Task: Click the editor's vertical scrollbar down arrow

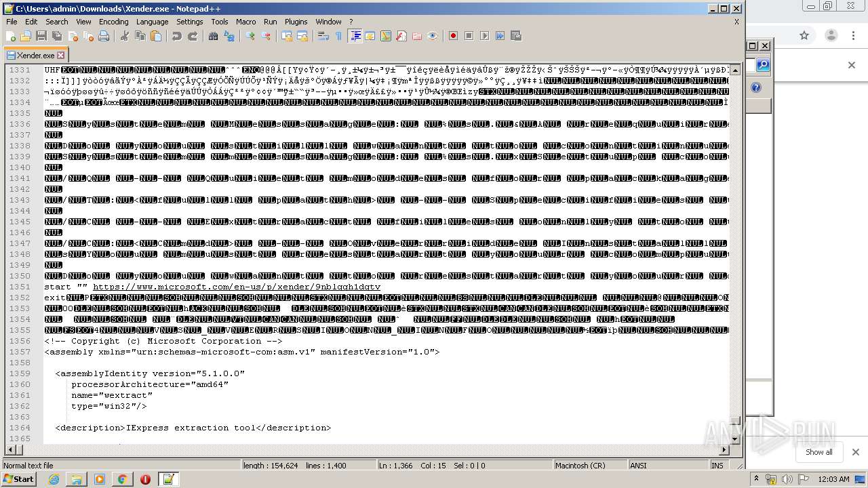Action: tap(736, 439)
